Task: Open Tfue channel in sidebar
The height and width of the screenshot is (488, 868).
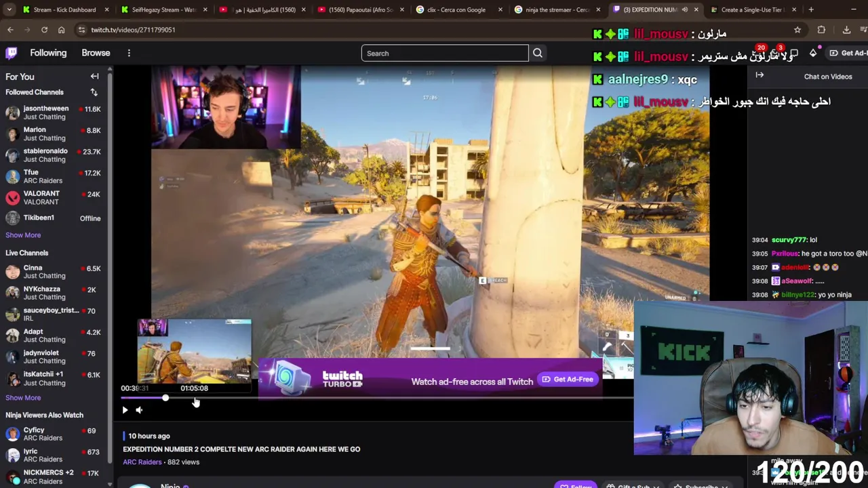Action: click(x=53, y=176)
